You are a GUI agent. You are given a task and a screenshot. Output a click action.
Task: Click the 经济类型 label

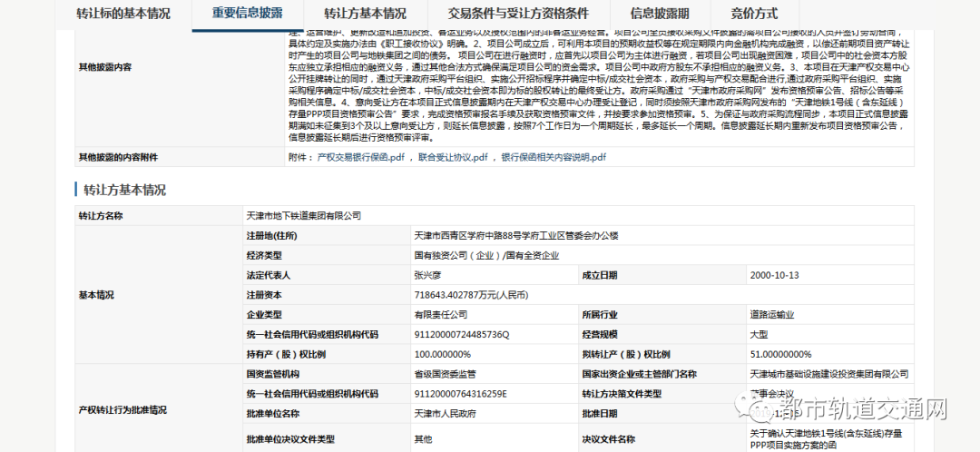(x=264, y=256)
